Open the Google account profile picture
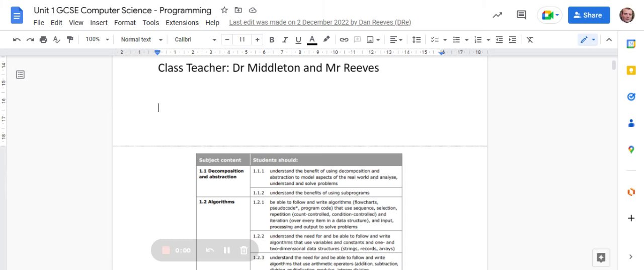The width and height of the screenshot is (644, 270). pyautogui.click(x=627, y=15)
